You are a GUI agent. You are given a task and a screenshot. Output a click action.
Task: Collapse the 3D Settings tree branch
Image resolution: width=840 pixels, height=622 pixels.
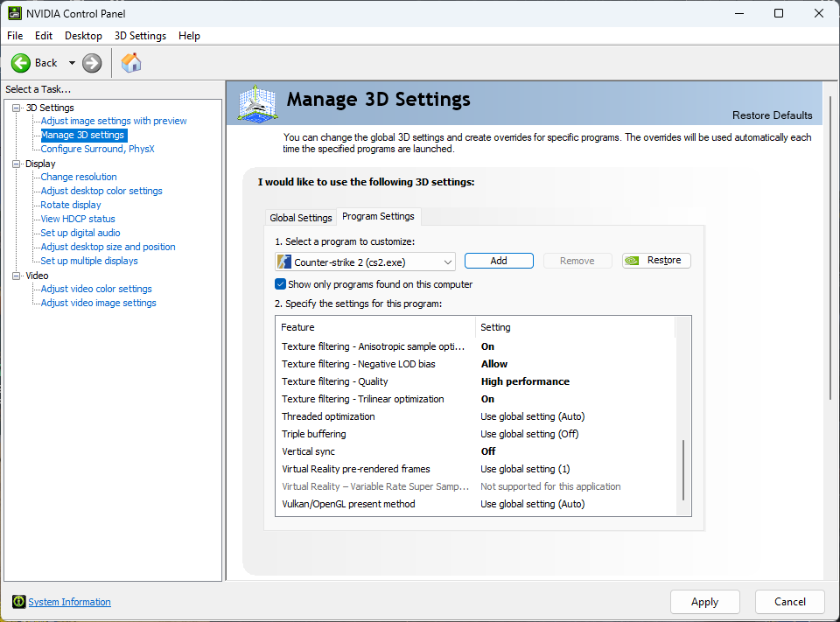(15, 107)
